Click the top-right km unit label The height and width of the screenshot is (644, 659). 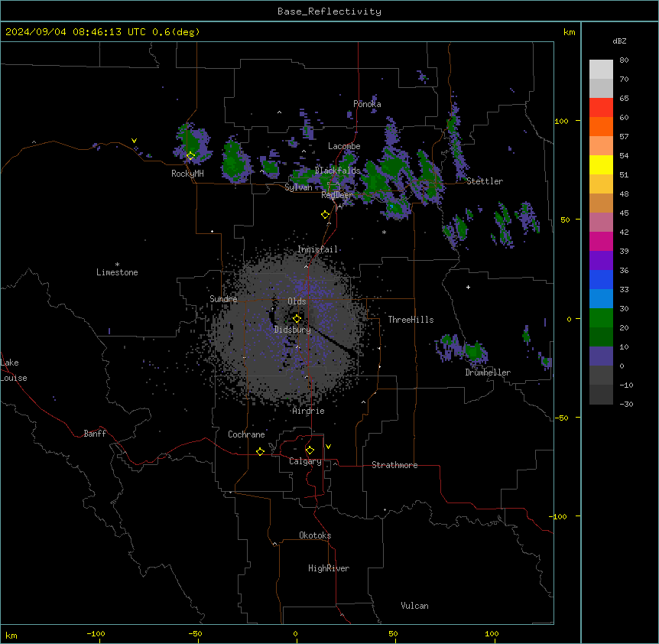point(569,32)
